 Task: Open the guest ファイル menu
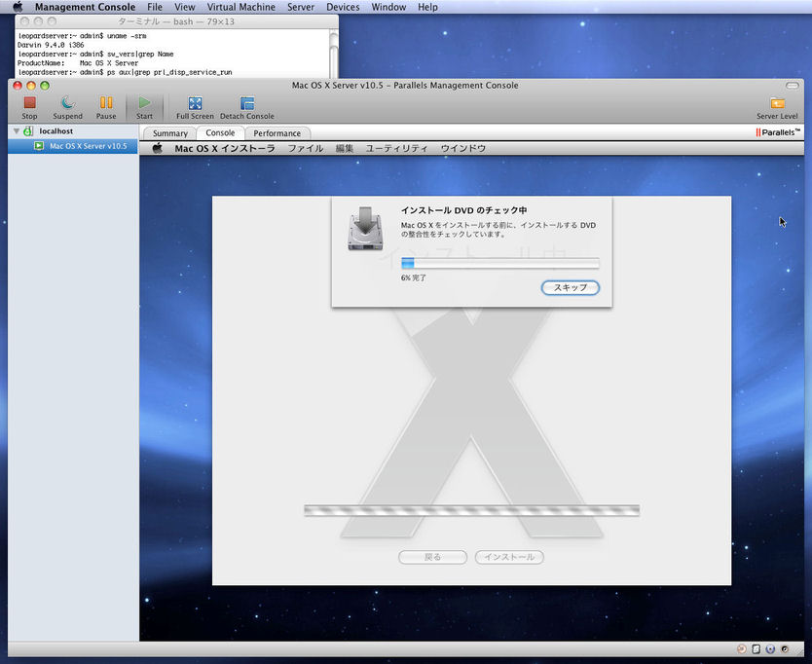coord(306,148)
